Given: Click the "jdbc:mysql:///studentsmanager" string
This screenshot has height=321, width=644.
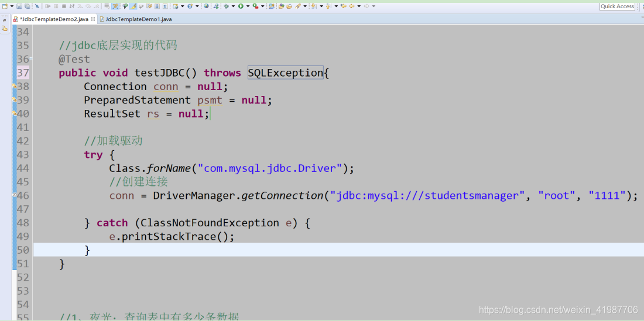Looking at the screenshot, I should (427, 195).
